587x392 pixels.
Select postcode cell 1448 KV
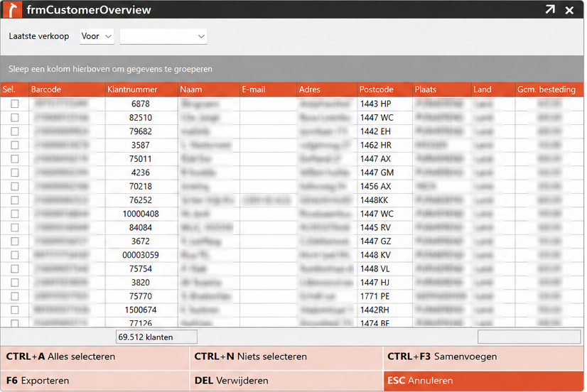pos(385,255)
